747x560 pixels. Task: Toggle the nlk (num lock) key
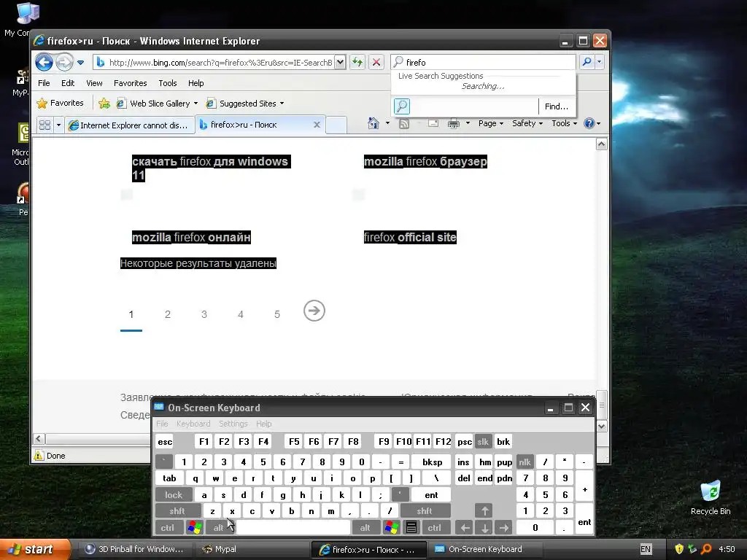(525, 462)
